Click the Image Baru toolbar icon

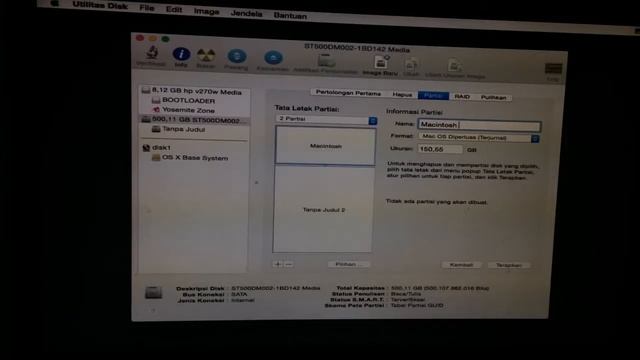pos(381,62)
